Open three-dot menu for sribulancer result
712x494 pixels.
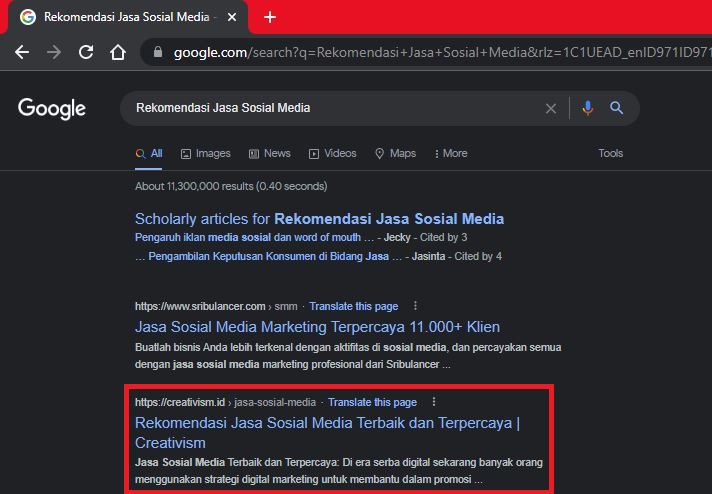(415, 306)
